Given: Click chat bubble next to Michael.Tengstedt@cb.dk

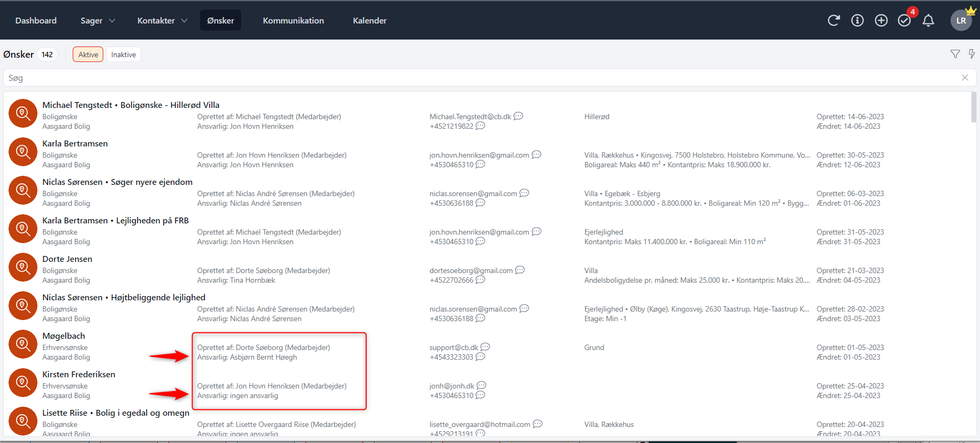Looking at the screenshot, I should click(518, 116).
